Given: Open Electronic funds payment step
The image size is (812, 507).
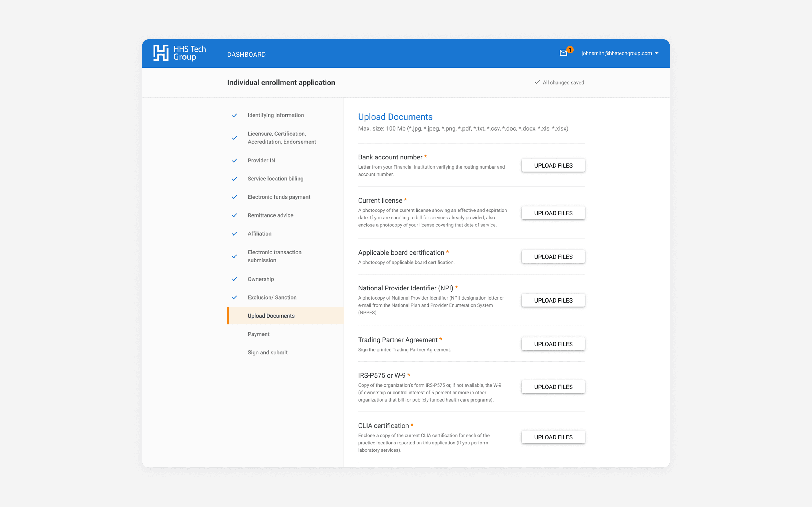Looking at the screenshot, I should 278,197.
